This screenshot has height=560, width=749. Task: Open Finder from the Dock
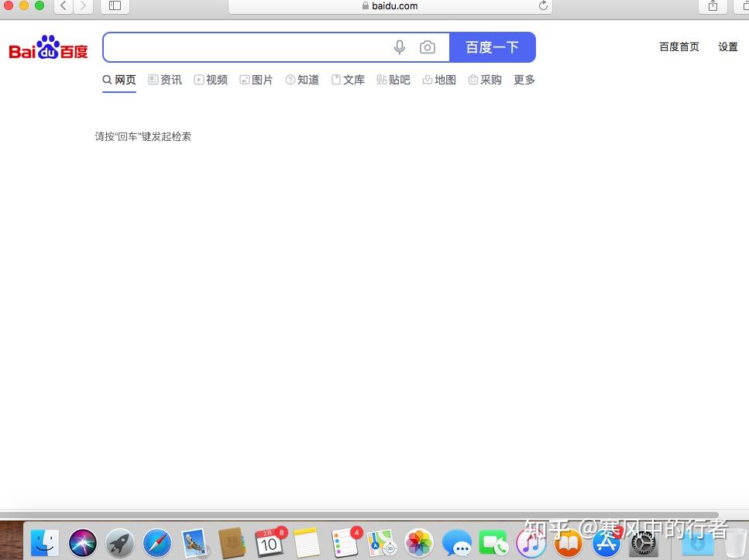pos(45,543)
